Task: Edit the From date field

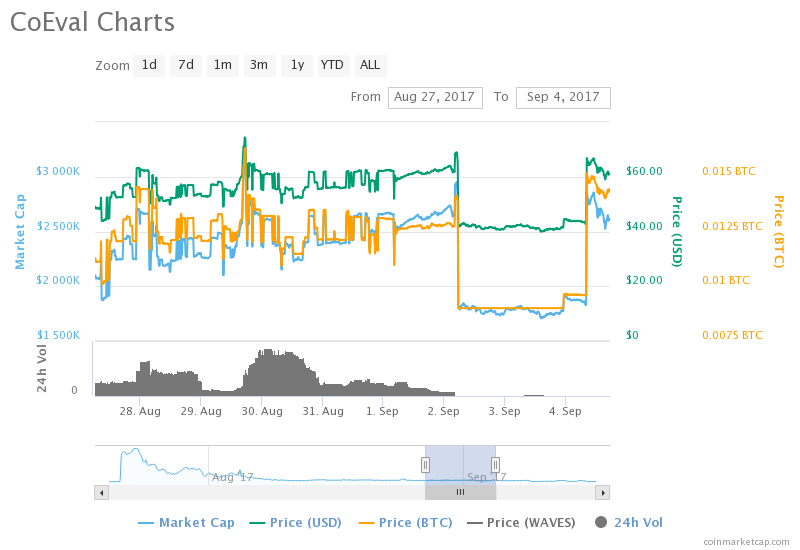Action: tap(435, 97)
